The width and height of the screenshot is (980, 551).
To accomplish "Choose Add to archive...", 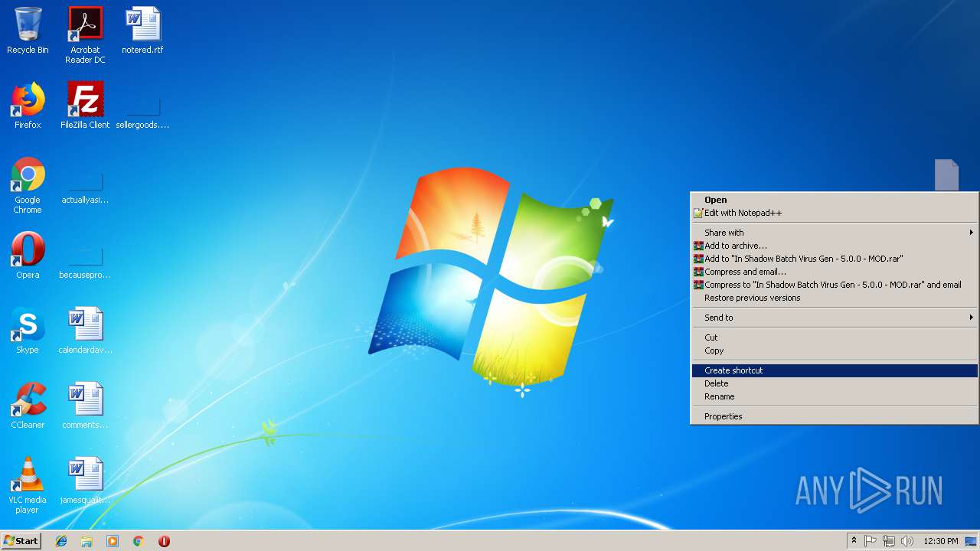I will point(835,246).
